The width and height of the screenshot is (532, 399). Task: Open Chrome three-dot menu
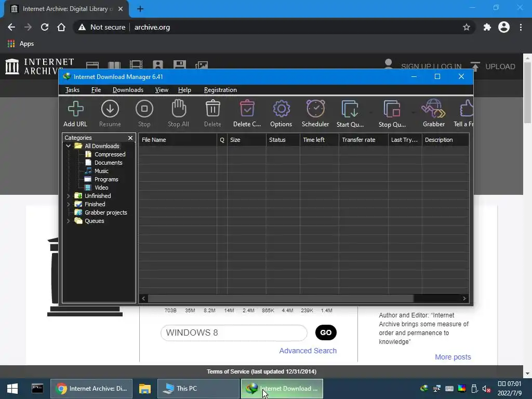pos(521,27)
